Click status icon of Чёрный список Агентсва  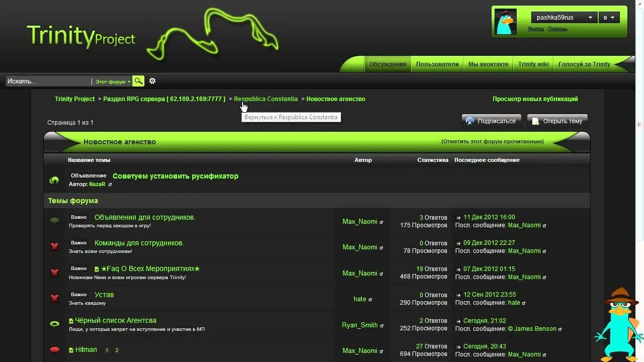pos(54,324)
